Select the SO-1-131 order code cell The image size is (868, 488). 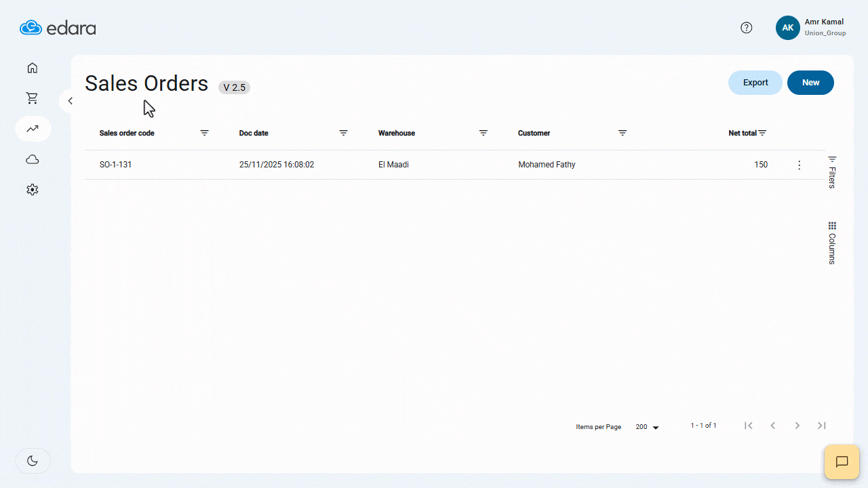[115, 165]
